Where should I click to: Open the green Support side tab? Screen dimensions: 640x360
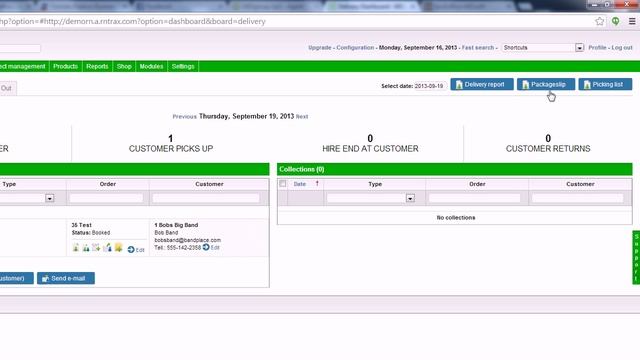636,258
